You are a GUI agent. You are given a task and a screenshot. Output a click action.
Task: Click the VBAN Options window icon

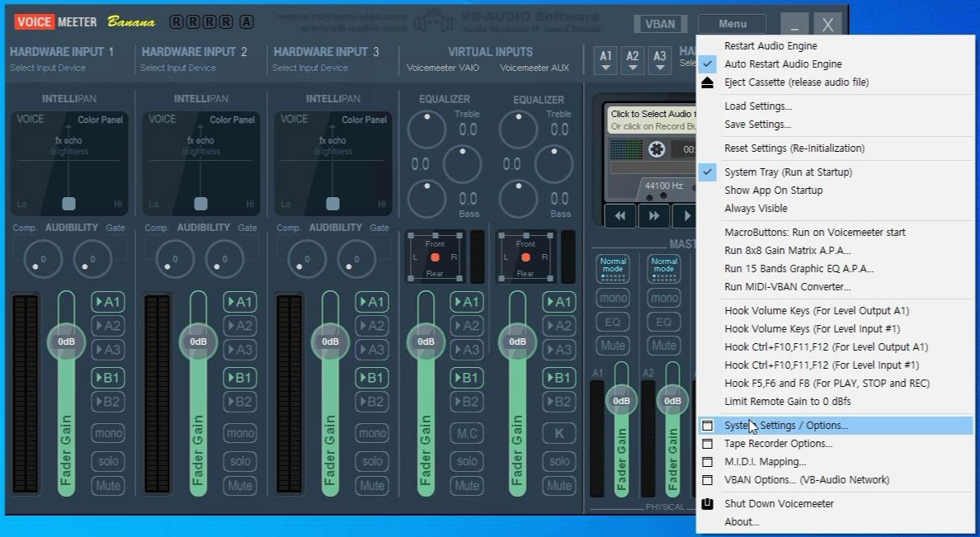click(708, 480)
